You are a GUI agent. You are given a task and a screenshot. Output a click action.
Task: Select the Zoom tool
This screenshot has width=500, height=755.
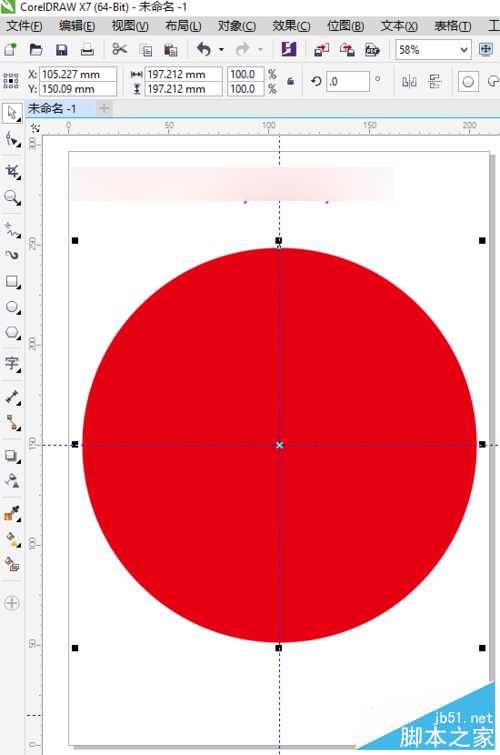pyautogui.click(x=12, y=197)
